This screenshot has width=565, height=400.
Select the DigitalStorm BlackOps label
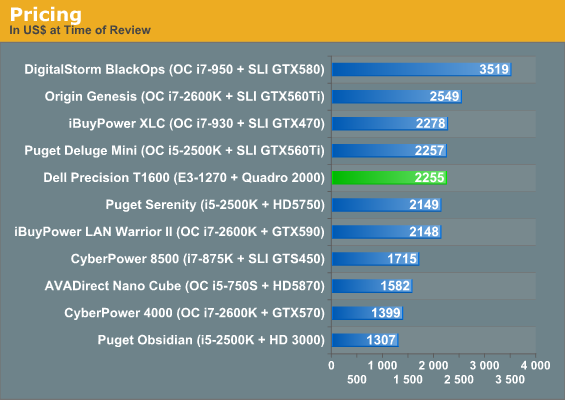click(174, 69)
